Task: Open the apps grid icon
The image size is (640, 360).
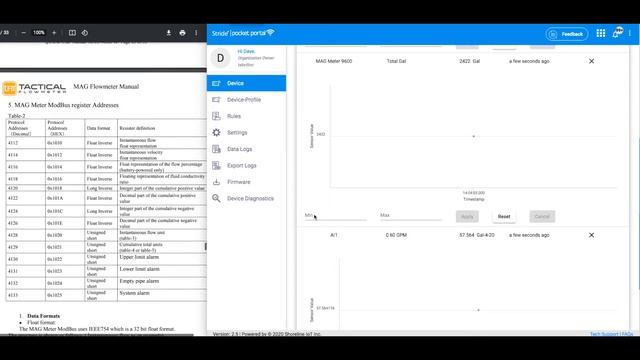Action: click(600, 33)
